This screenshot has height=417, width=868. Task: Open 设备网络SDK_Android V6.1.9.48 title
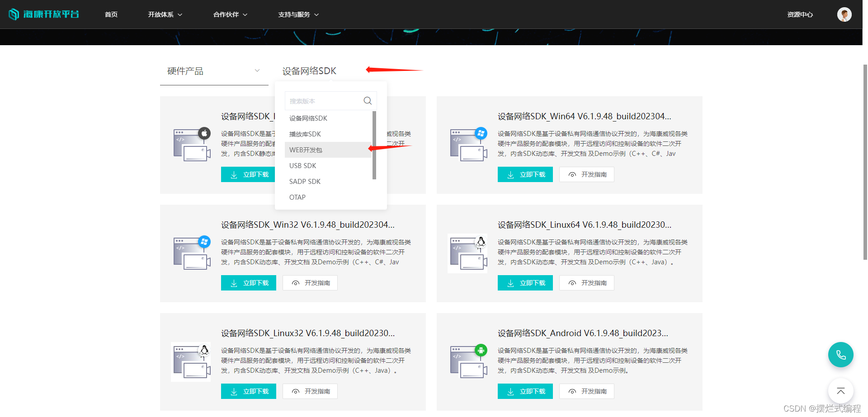583,333
